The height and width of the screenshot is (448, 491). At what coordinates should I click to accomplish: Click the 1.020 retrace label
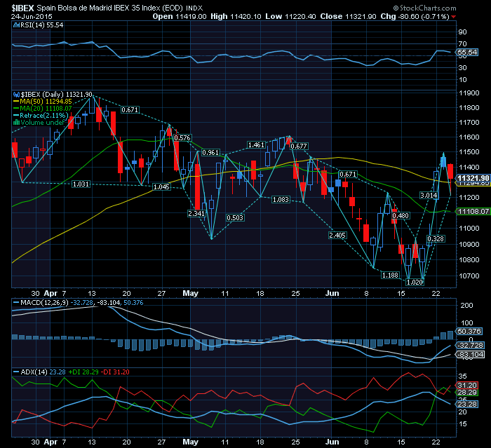tap(415, 282)
